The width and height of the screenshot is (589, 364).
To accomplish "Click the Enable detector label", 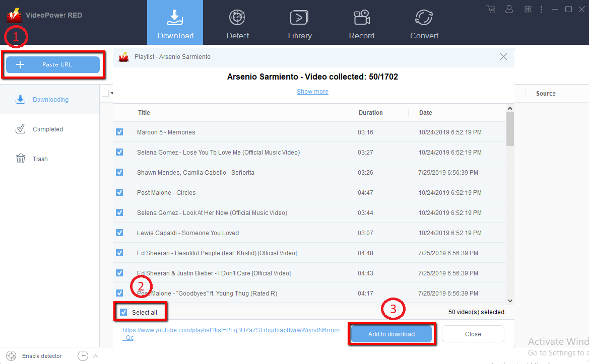I will point(42,356).
